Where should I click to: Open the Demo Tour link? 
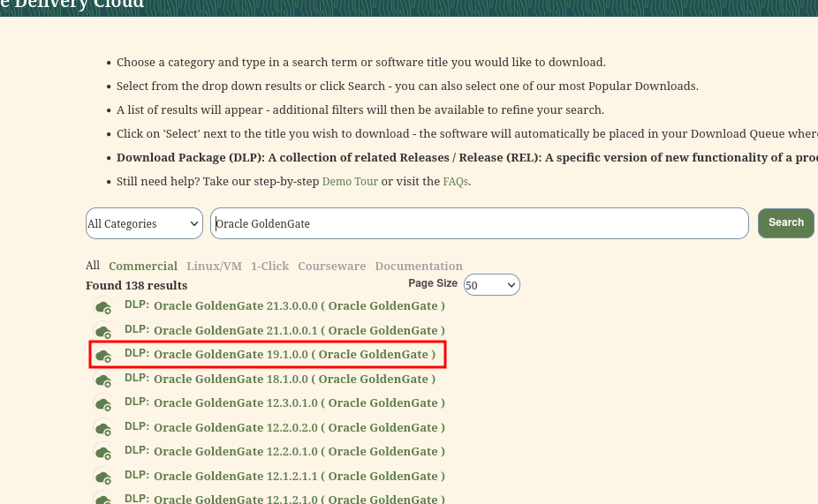pos(350,181)
